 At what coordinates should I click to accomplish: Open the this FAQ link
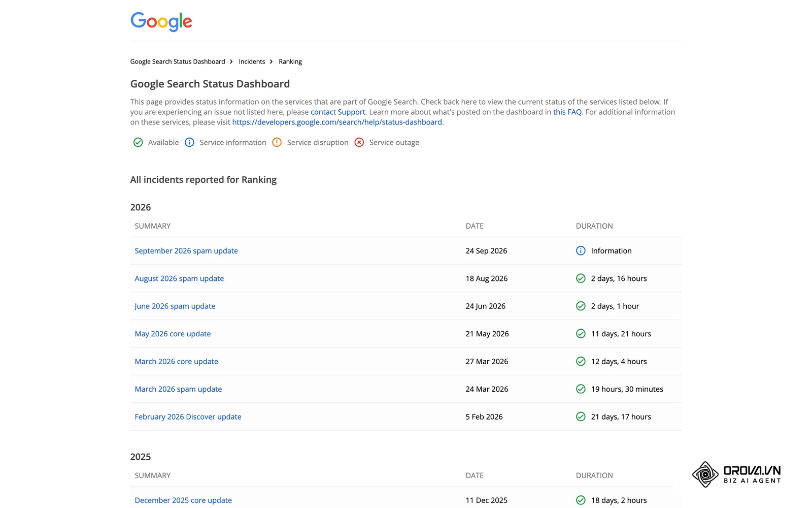coord(567,112)
